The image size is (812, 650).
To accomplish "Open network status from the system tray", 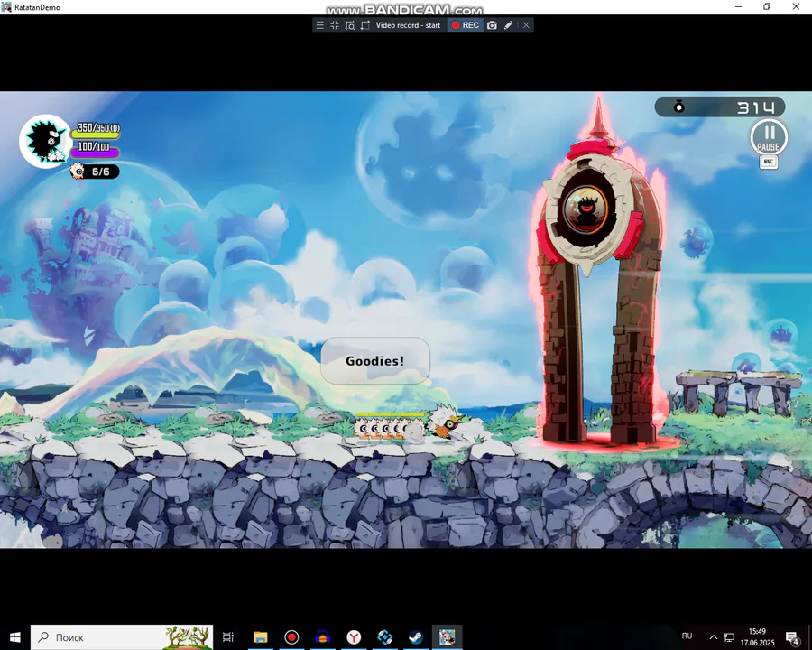I will pyautogui.click(x=729, y=637).
